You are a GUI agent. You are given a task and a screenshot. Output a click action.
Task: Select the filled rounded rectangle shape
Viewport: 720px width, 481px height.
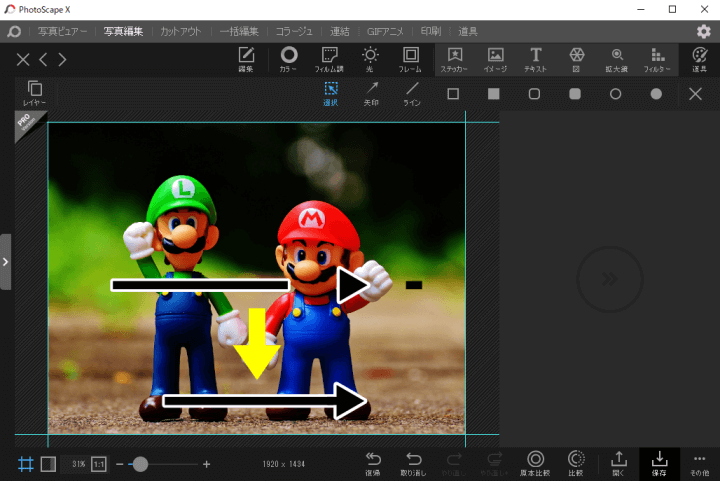point(575,94)
